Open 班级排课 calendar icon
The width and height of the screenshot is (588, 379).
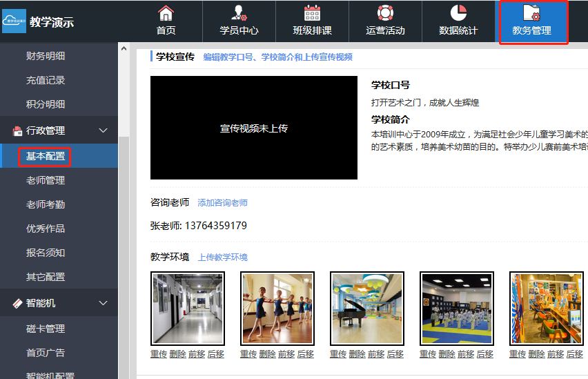click(x=312, y=13)
